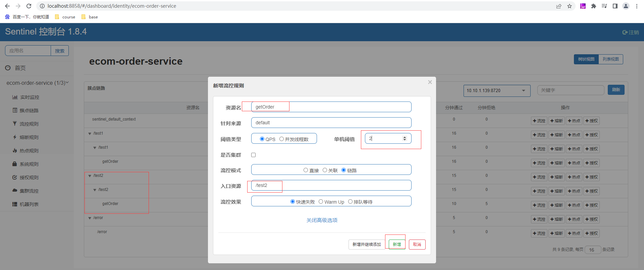Click the 关闭高级选项 link
Image resolution: width=644 pixels, height=270 pixels.
coord(322,220)
